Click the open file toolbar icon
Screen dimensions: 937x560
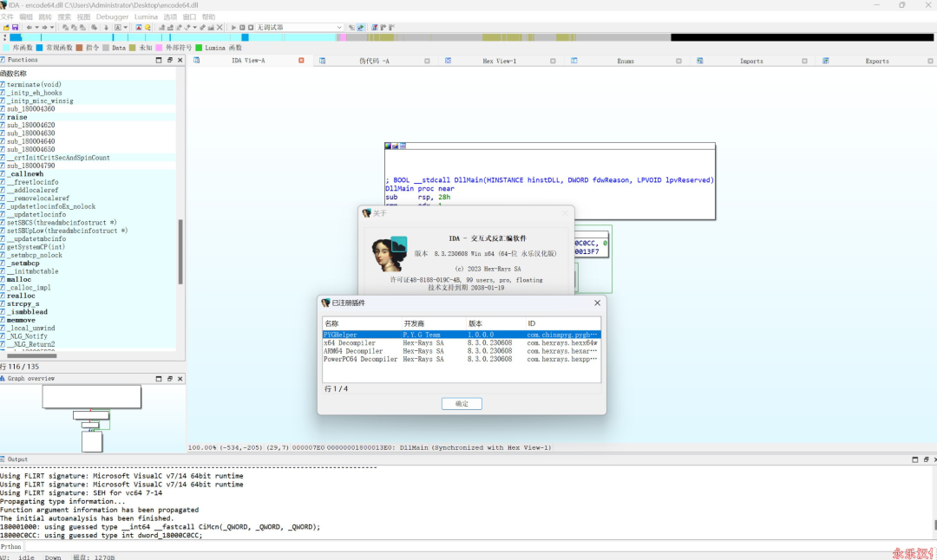pos(6,28)
